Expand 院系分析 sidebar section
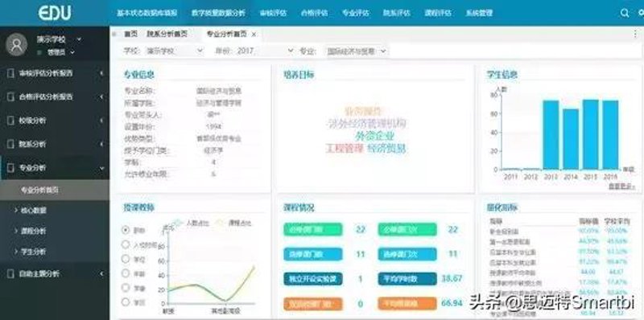Screen dimensions: 644x320 [101, 144]
